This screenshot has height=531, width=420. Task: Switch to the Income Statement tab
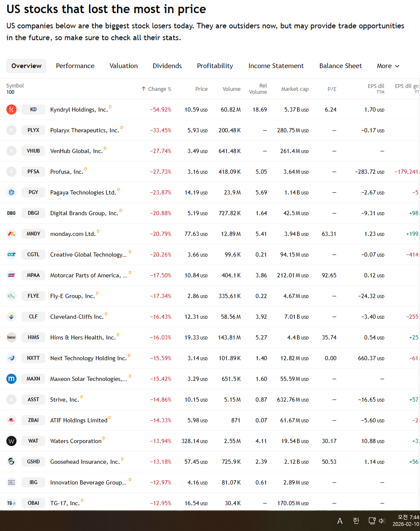(x=276, y=66)
